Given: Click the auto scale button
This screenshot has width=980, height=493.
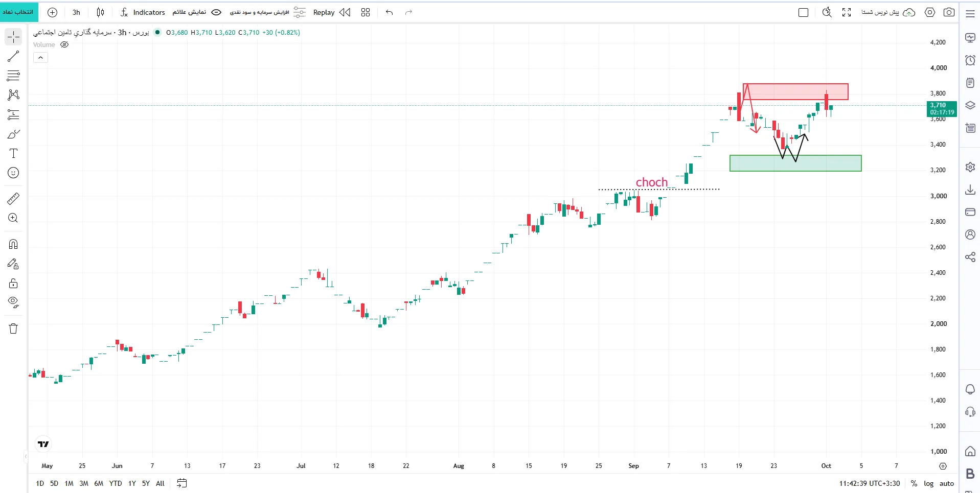Looking at the screenshot, I should (946, 483).
